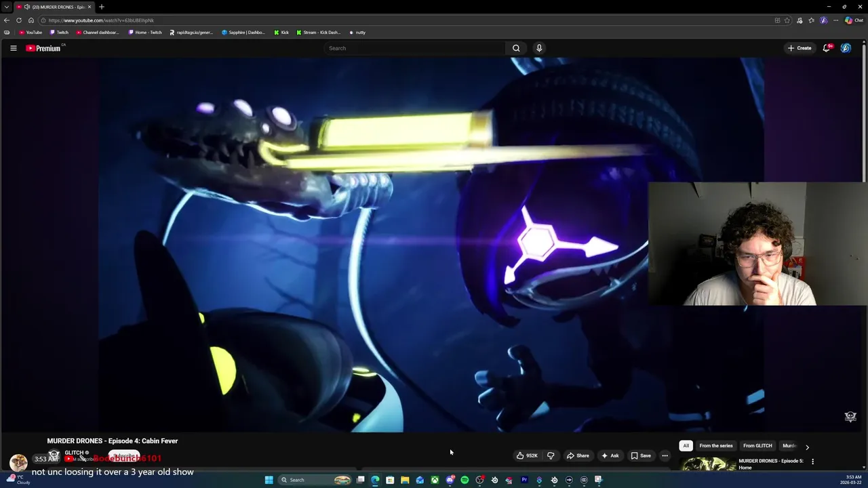Open the nutty bookmark
The image size is (868, 488).
(x=357, y=33)
